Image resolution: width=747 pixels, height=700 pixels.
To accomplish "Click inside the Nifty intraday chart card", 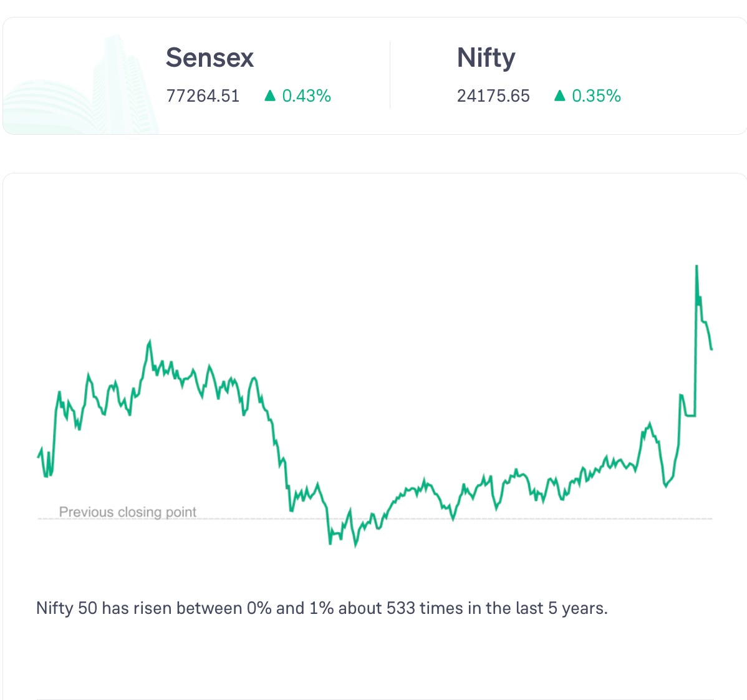I will click(x=375, y=429).
